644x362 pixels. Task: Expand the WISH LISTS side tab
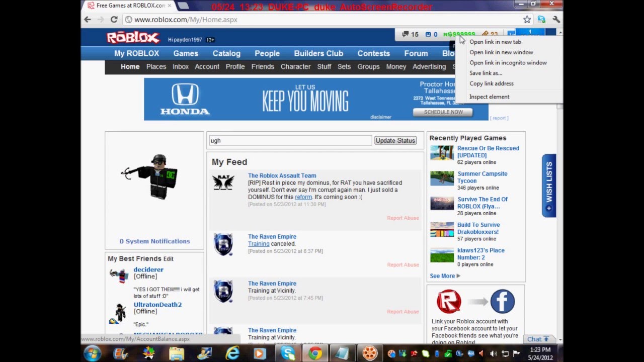(x=549, y=186)
